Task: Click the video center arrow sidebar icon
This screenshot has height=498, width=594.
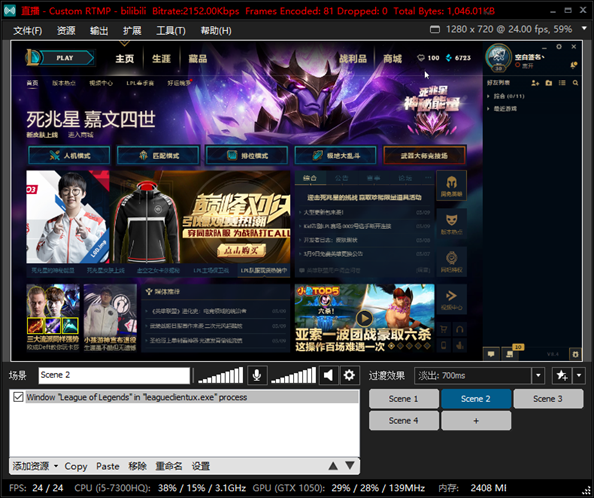Action: 451,299
